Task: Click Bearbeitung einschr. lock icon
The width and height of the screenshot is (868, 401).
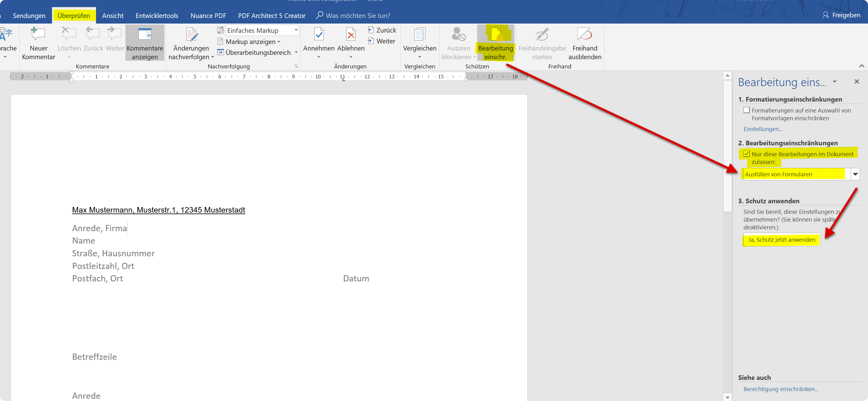Action: click(496, 34)
